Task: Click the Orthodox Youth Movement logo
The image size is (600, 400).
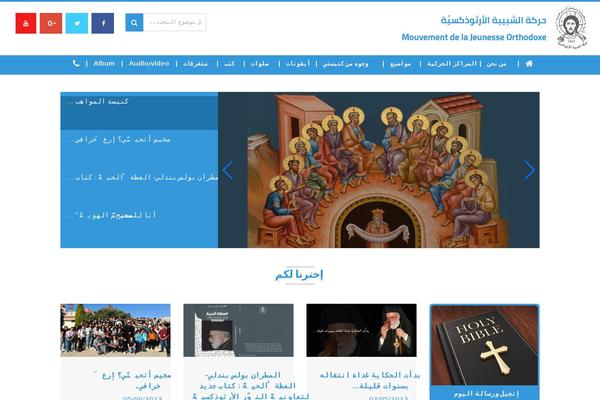Action: pyautogui.click(x=571, y=27)
